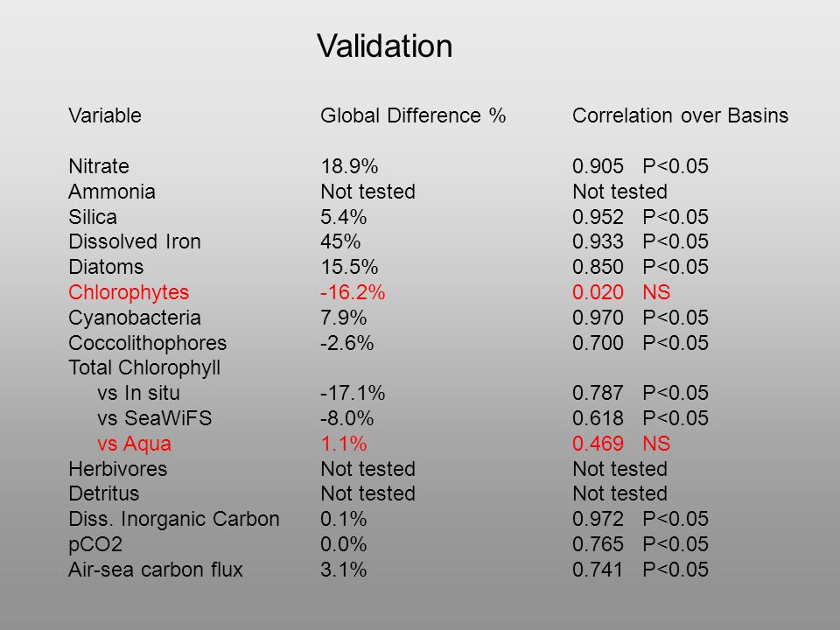Click the Air-sea carbon flux label
This screenshot has width=840, height=630.
[156, 570]
